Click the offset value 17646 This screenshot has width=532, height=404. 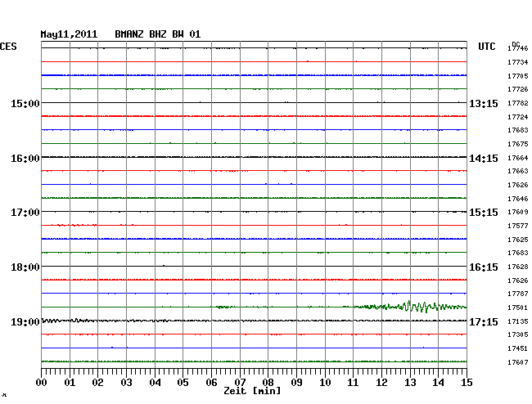coord(518,199)
